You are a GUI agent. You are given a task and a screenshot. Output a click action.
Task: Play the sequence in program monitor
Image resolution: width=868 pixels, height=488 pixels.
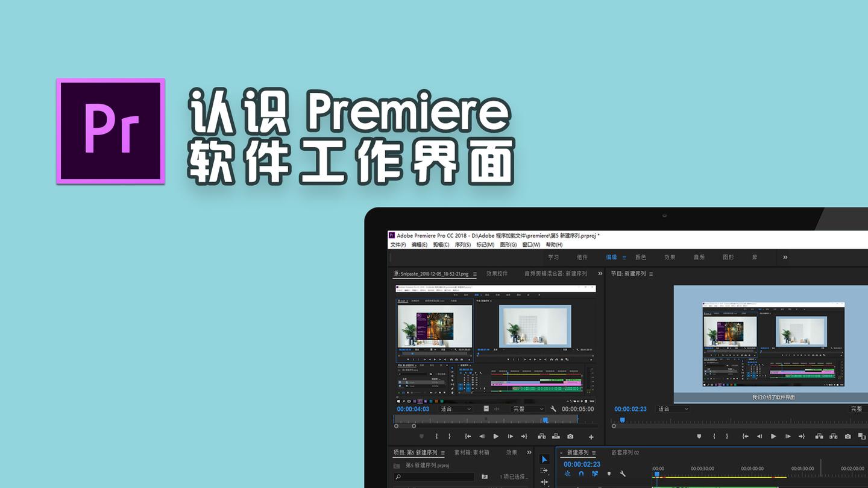click(x=773, y=436)
